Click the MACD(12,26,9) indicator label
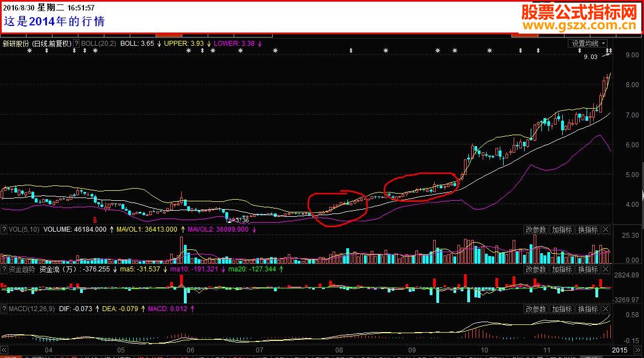Screen dimensions: 644x358 pos(31,309)
